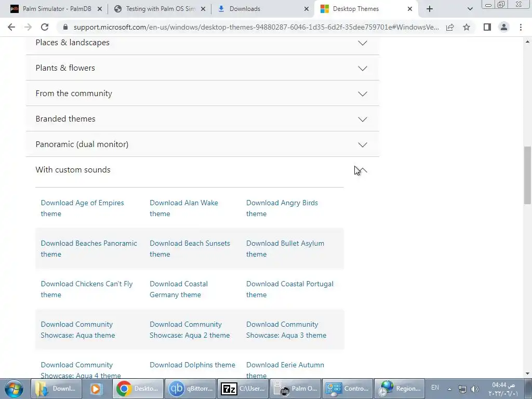Expand Panoramic (dual monitor) section
Image resolution: width=532 pixels, height=399 pixels.
(x=202, y=144)
